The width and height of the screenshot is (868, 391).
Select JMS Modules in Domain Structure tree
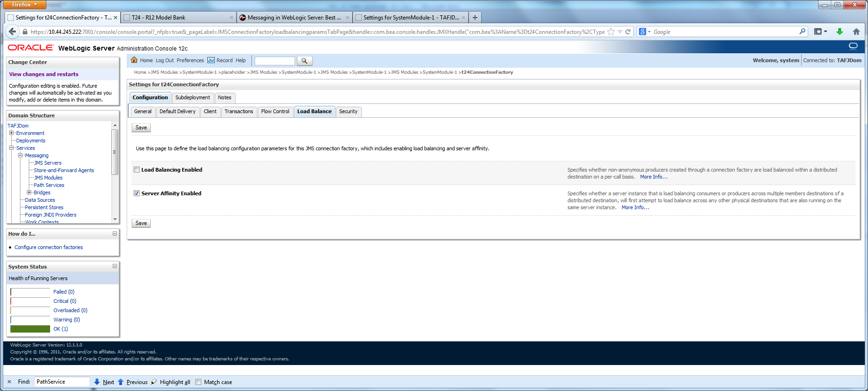coord(48,178)
